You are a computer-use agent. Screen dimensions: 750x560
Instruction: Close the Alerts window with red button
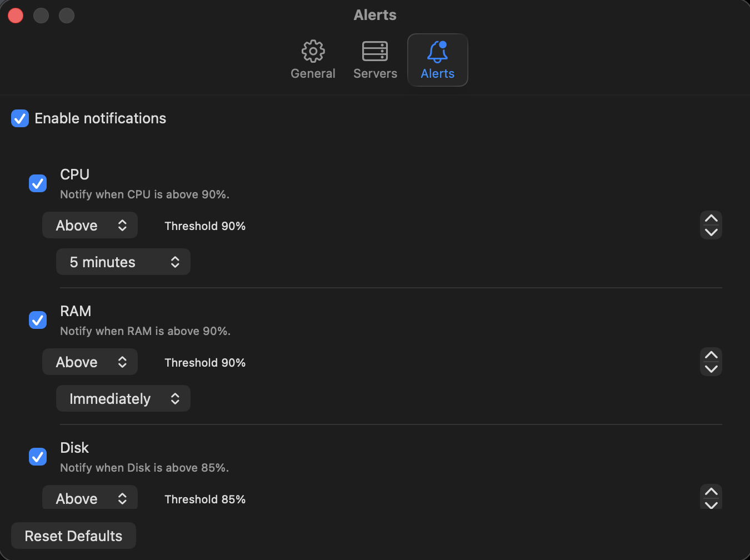click(16, 16)
